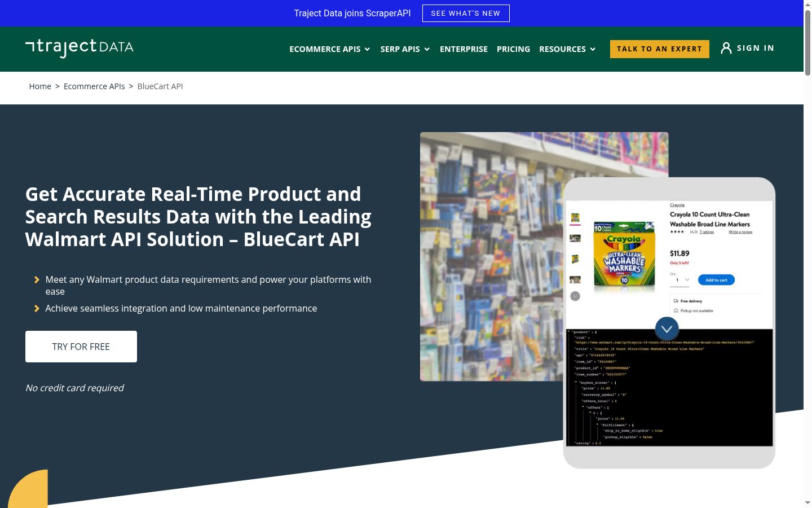Click the Try For Free button
Screen dimensions: 812x508
pos(81,347)
